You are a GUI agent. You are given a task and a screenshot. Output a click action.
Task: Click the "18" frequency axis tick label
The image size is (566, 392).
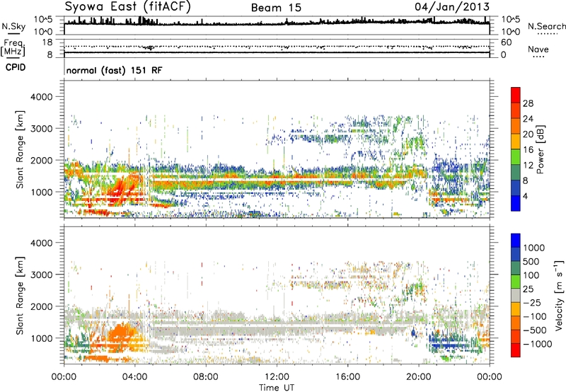[47, 42]
